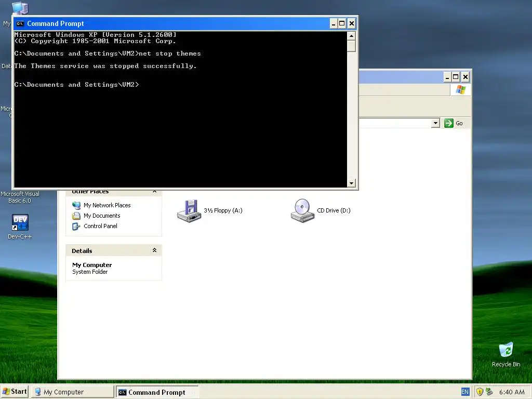
Task: Collapse the Other Places panel
Action: [154, 192]
